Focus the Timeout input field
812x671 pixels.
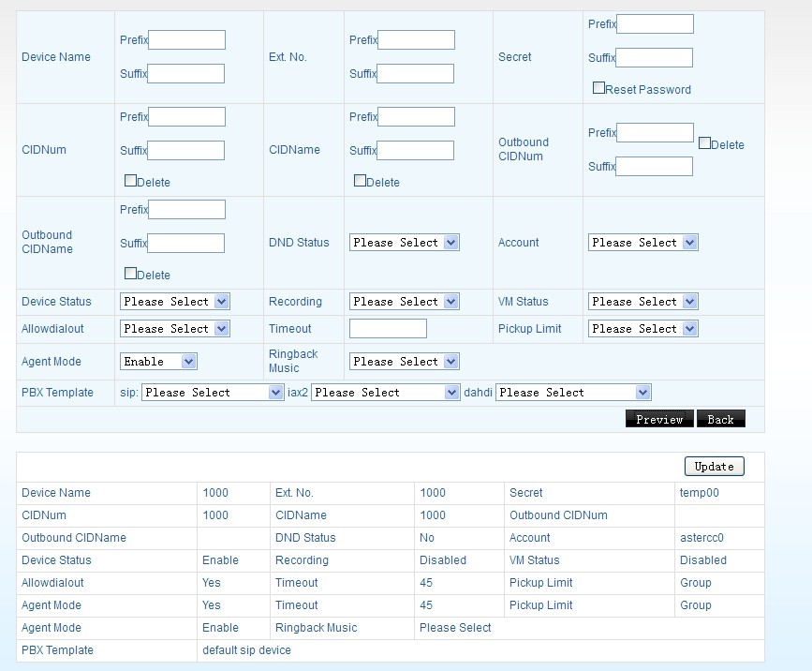(x=388, y=329)
